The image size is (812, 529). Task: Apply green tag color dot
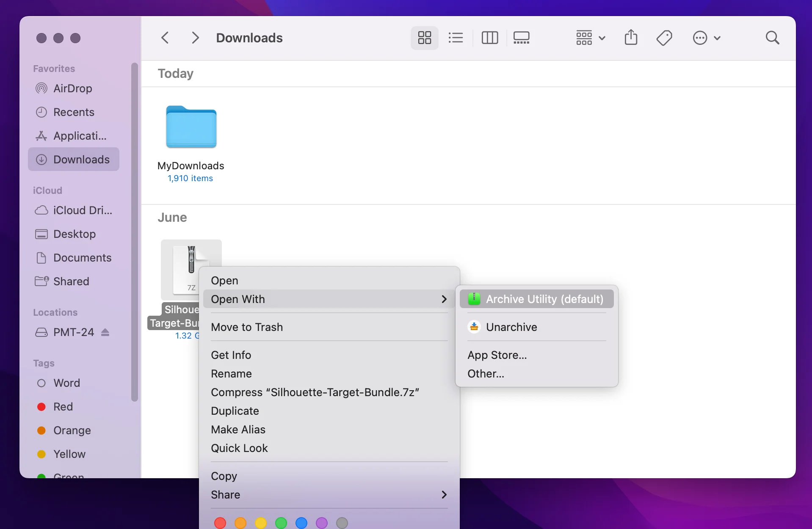point(281,523)
